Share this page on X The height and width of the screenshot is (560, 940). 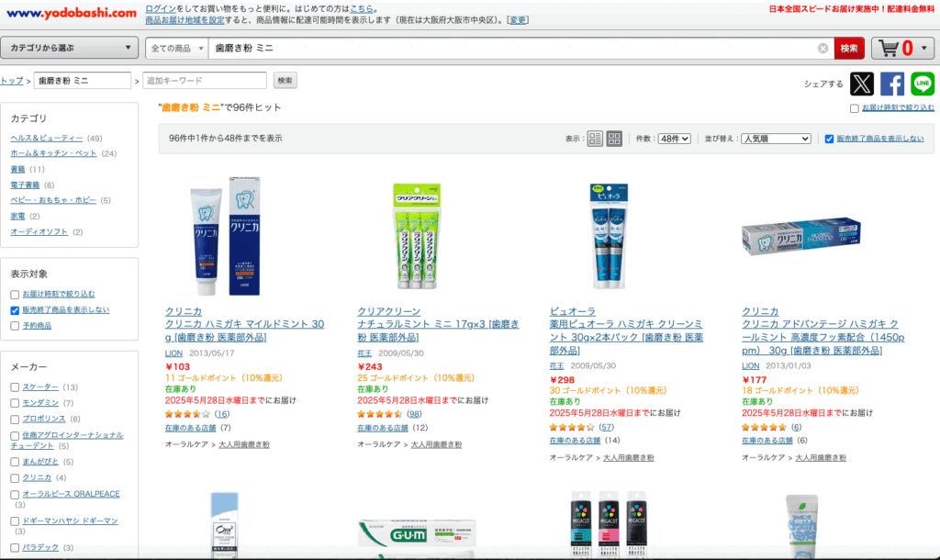[x=861, y=84]
